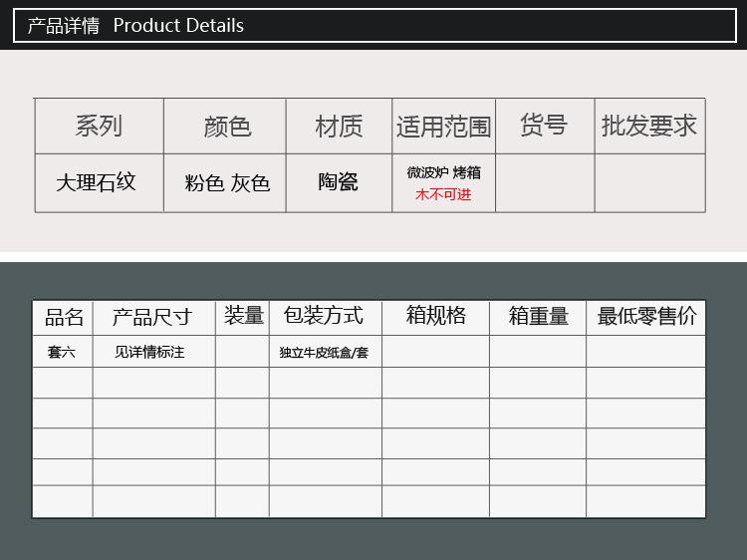Click the 适用范围 column header
This screenshot has height=560, width=747.
pos(443,127)
